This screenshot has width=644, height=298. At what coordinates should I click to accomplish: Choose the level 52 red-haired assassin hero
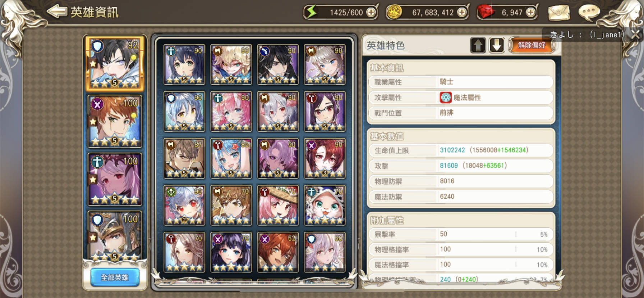coord(278,252)
